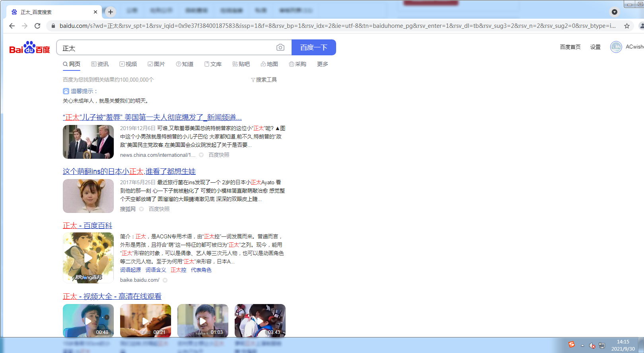Switch to the 图片 tab
This screenshot has height=353, width=644.
point(156,64)
